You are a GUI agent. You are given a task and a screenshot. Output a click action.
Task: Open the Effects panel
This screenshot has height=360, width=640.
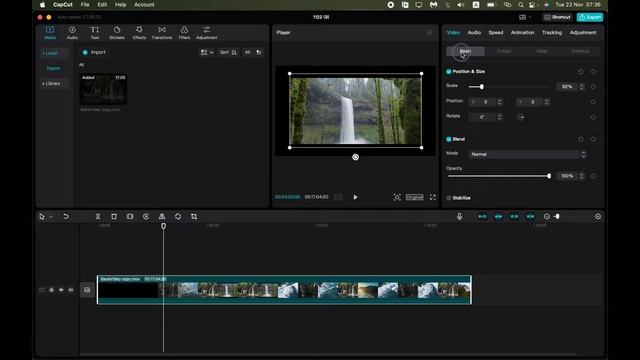pyautogui.click(x=139, y=33)
